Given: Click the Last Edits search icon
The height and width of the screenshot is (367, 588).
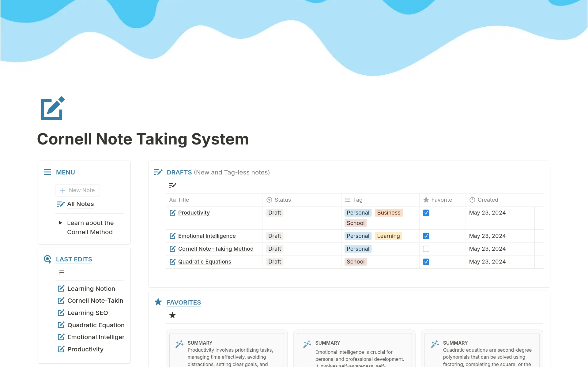Looking at the screenshot, I should click(x=47, y=259).
